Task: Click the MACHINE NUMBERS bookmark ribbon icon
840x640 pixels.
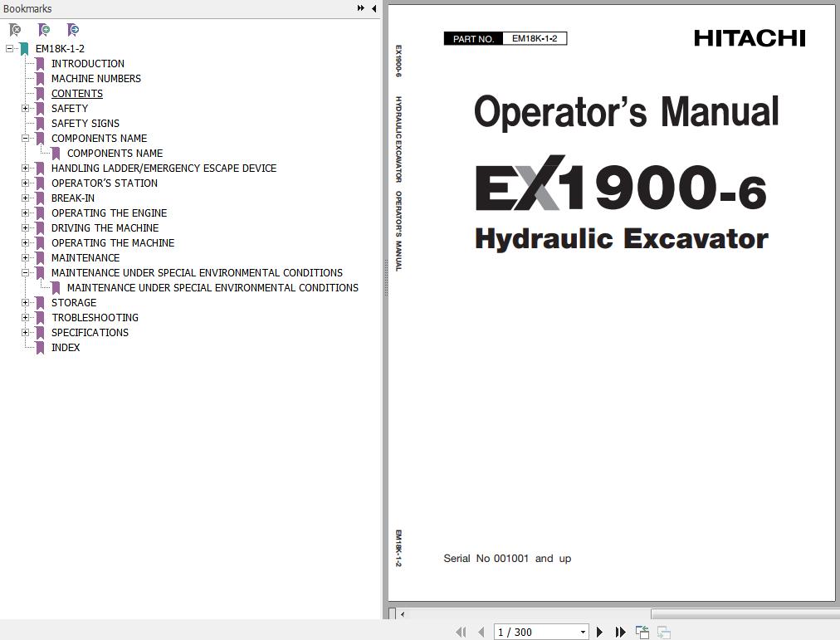Action: [40, 79]
